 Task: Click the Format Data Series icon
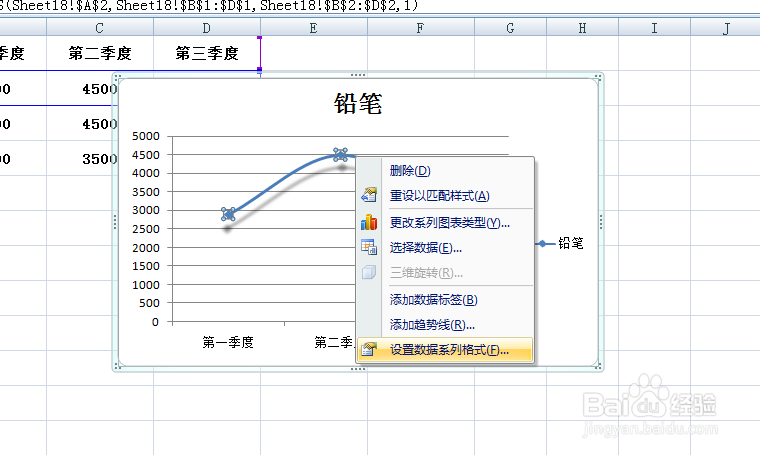point(369,349)
